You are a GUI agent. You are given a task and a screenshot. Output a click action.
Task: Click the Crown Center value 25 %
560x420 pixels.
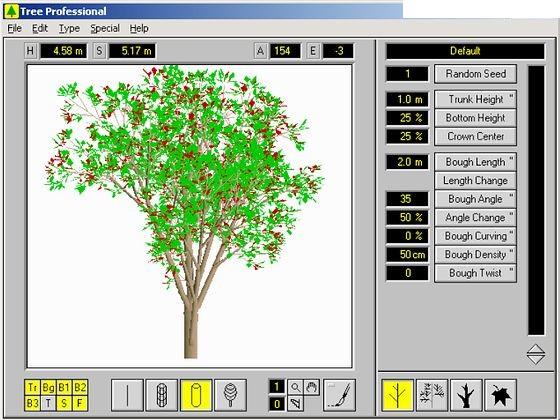click(x=407, y=136)
